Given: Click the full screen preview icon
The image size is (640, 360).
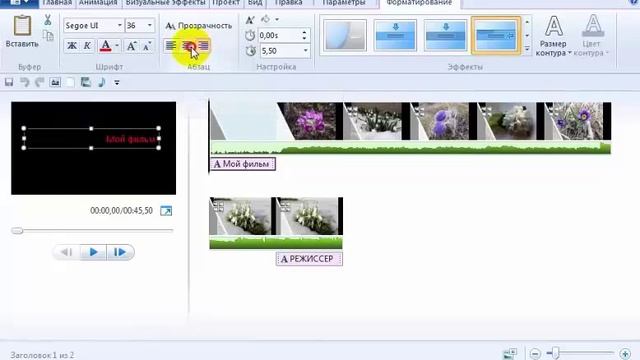Looking at the screenshot, I should click(166, 211).
